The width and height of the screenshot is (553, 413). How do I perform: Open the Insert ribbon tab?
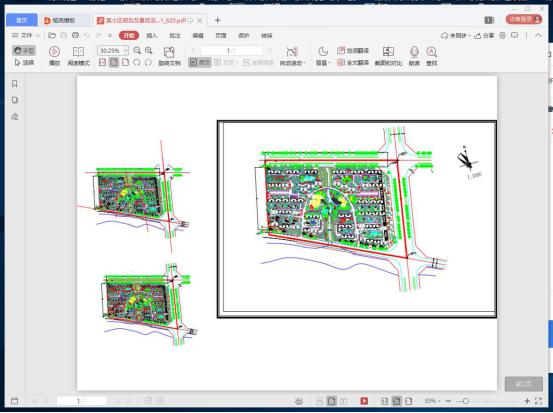(x=152, y=35)
